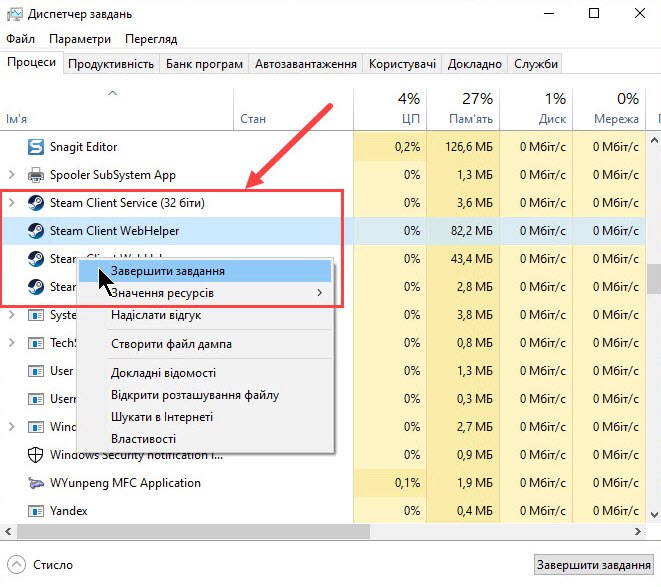Select Spooler SubSystem App row name
This screenshot has width=661, height=587.
(113, 175)
